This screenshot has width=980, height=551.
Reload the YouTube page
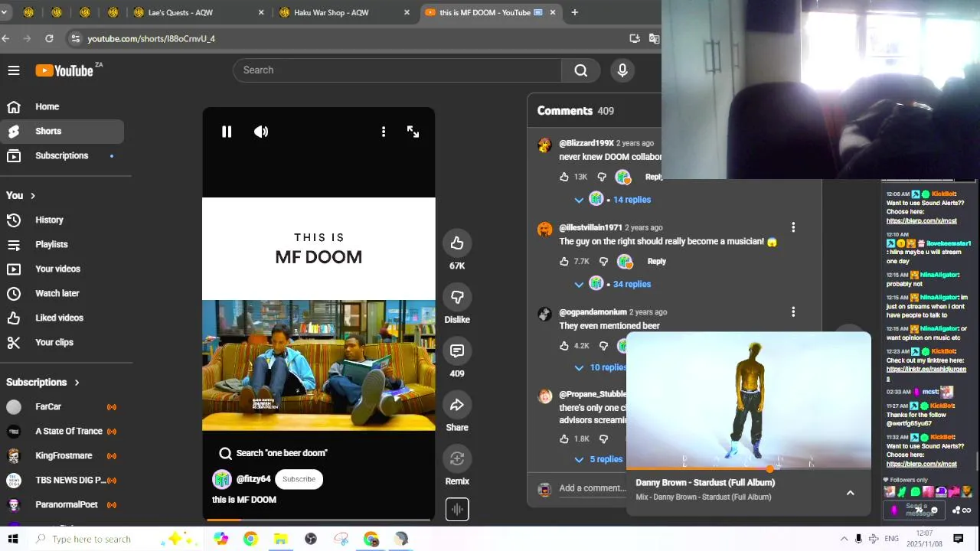pyautogui.click(x=49, y=38)
